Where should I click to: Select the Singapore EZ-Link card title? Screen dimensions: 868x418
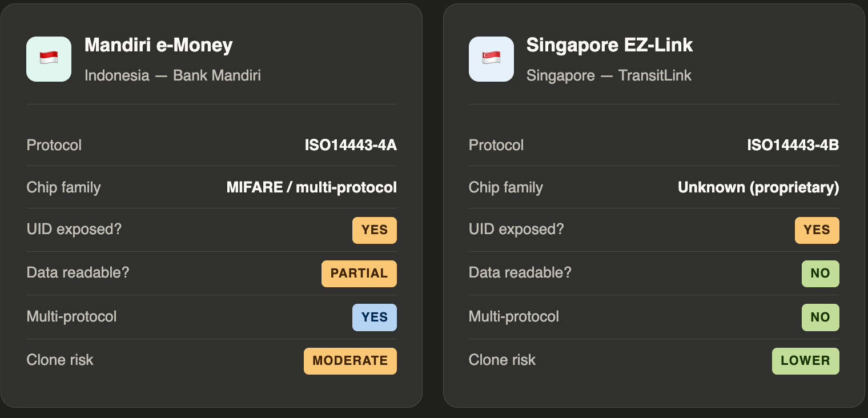pos(609,45)
